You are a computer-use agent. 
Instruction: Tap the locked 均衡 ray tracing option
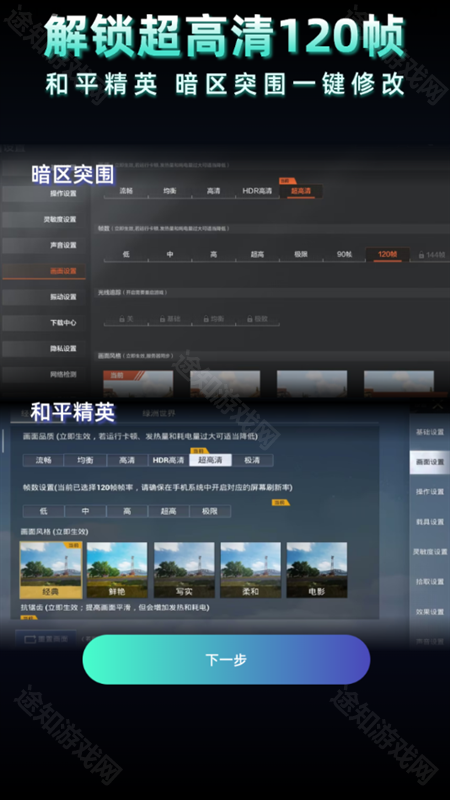pyautogui.click(x=214, y=319)
